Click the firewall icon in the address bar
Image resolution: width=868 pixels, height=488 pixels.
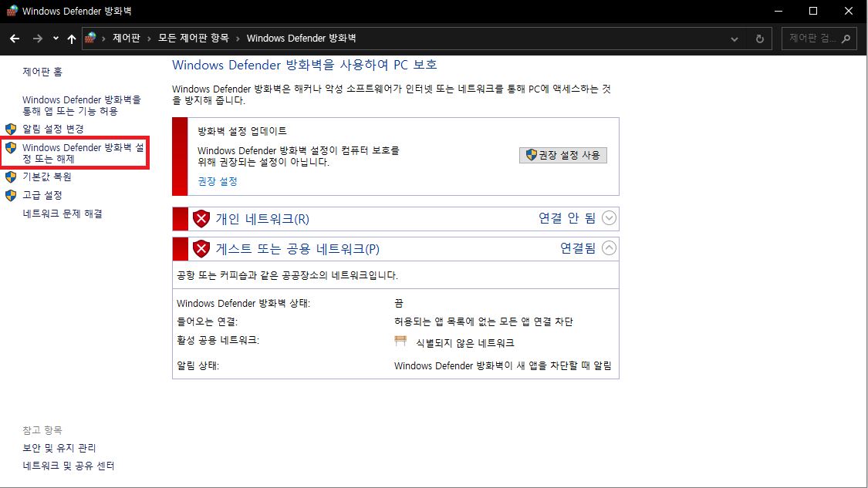(x=90, y=38)
